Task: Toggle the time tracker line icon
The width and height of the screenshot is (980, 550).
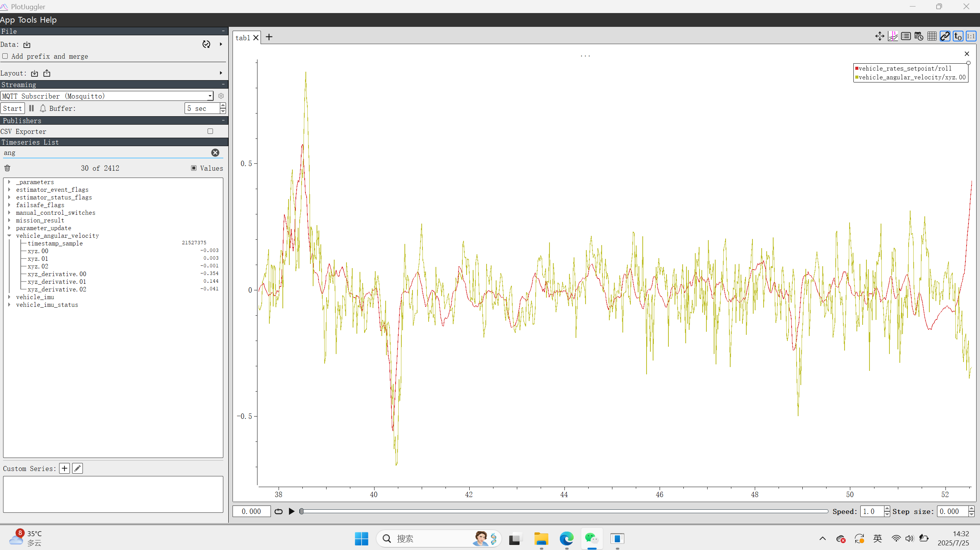Action: point(893,36)
